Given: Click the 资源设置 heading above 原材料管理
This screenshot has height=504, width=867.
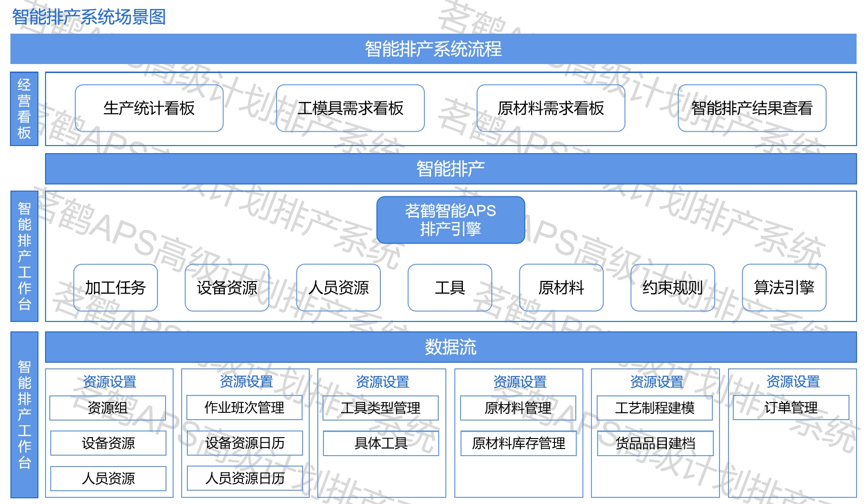Looking at the screenshot, I should tap(520, 382).
